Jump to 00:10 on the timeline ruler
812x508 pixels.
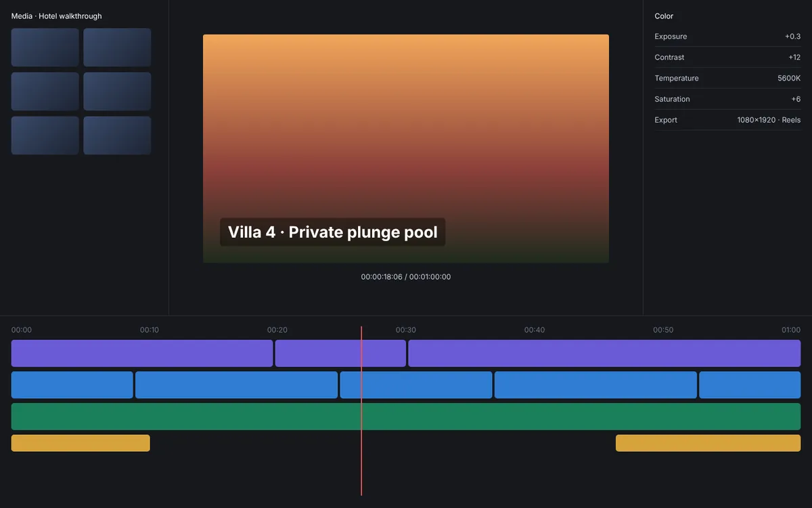[x=150, y=330]
